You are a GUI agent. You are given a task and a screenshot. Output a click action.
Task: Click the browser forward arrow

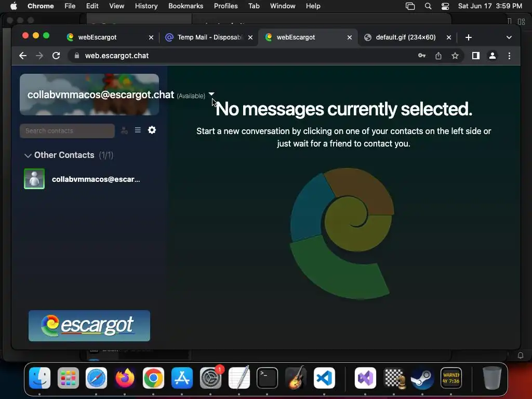(39, 56)
